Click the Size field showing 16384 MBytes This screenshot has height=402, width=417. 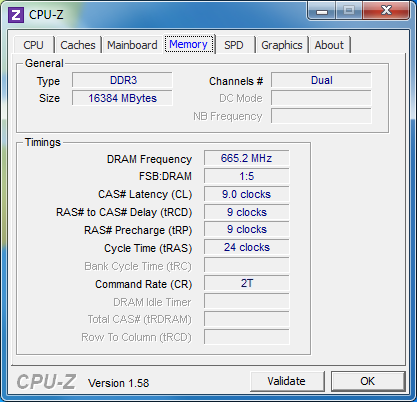point(122,98)
